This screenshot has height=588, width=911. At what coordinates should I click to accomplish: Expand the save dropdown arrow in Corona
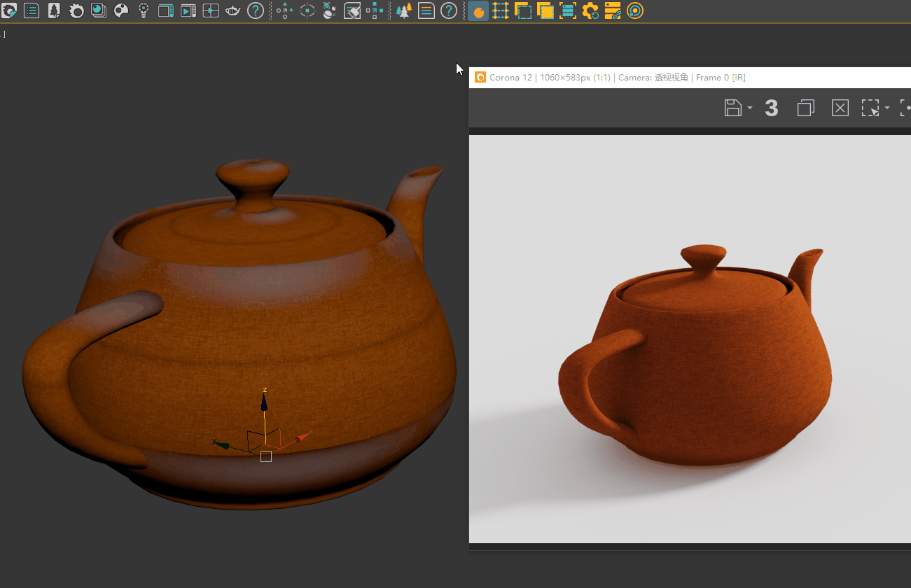tap(750, 108)
